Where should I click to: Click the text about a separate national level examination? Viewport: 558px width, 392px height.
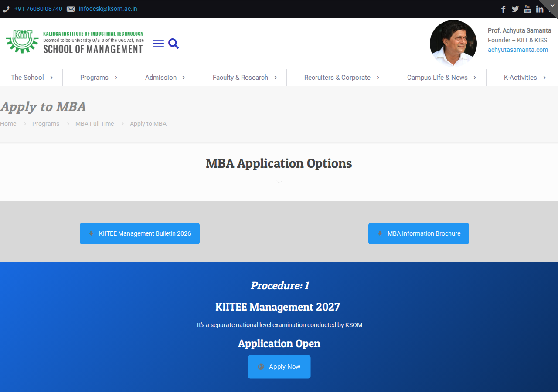coord(279,325)
